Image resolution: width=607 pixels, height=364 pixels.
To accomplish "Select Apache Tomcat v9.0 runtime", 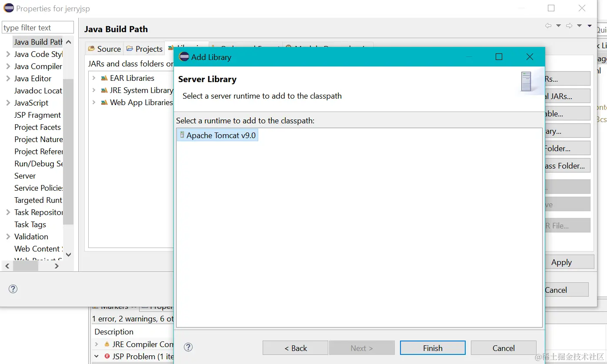I will [217, 135].
